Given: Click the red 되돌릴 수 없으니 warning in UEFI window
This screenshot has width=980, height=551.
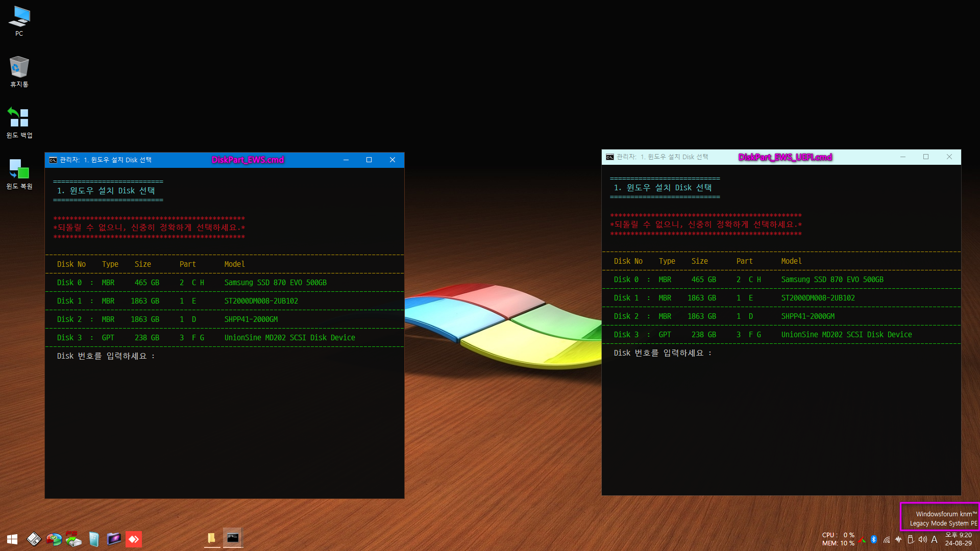Looking at the screenshot, I should coord(706,224).
